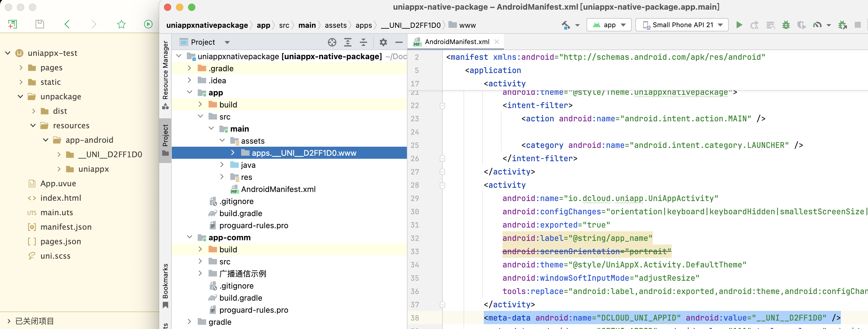Image resolution: width=868 pixels, height=329 pixels.
Task: Click the run with coverage icon
Action: [x=802, y=25]
